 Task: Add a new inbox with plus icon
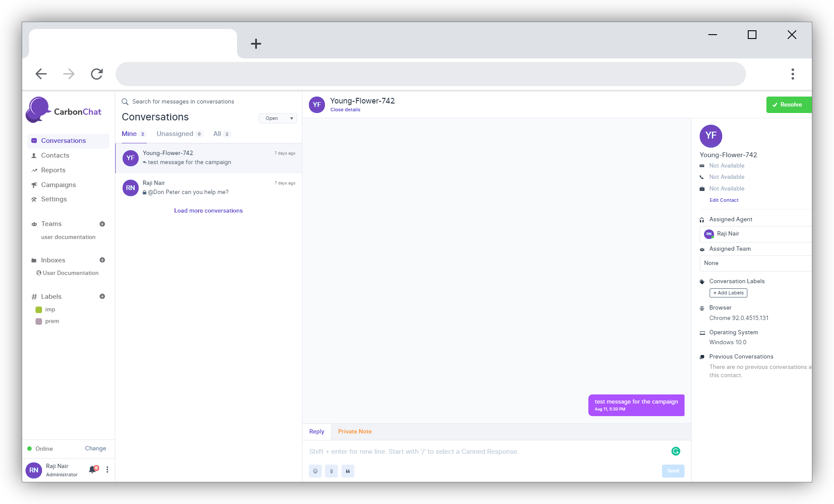(102, 260)
